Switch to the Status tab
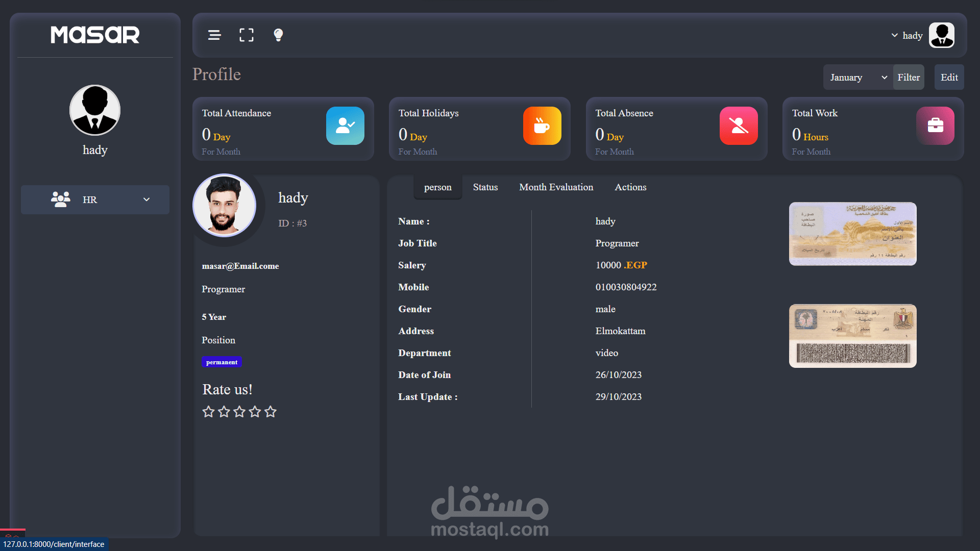 click(x=485, y=187)
